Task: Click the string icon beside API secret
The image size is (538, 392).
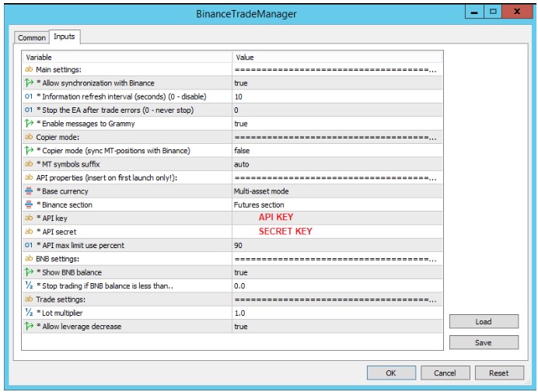Action: (29, 232)
